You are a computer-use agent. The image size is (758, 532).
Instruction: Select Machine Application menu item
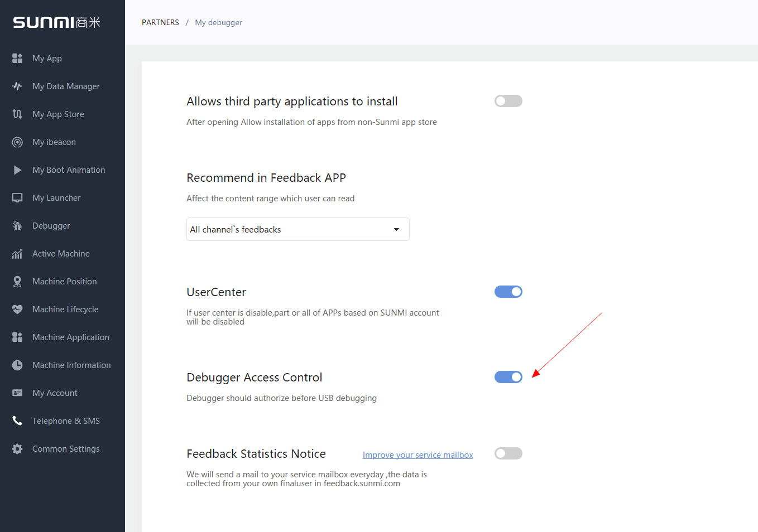pyautogui.click(x=71, y=337)
